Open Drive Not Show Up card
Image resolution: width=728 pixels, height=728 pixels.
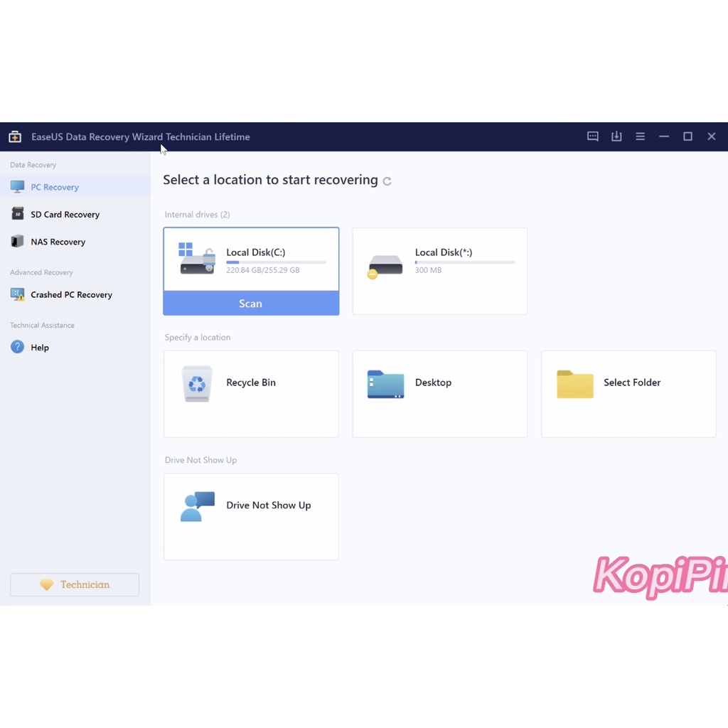[251, 517]
